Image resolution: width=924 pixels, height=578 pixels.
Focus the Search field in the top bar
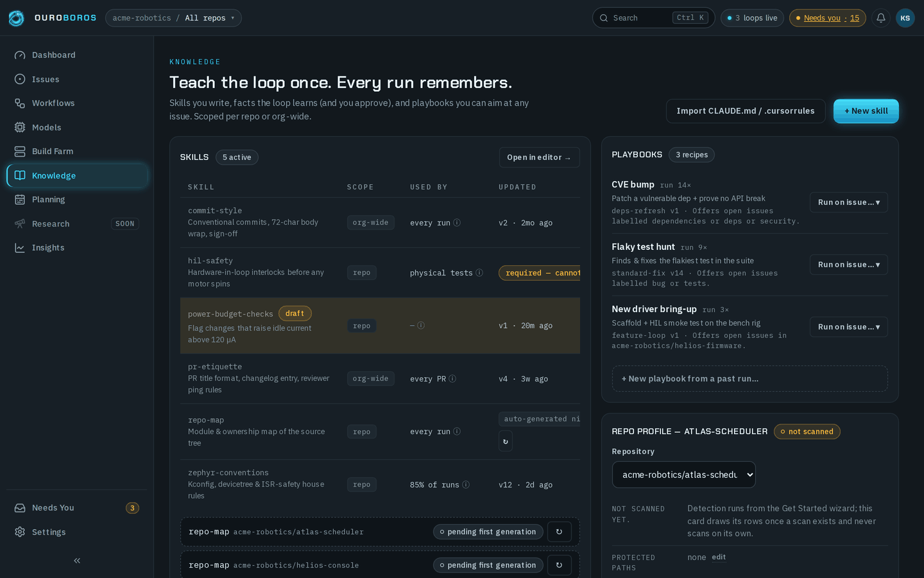[x=653, y=18]
